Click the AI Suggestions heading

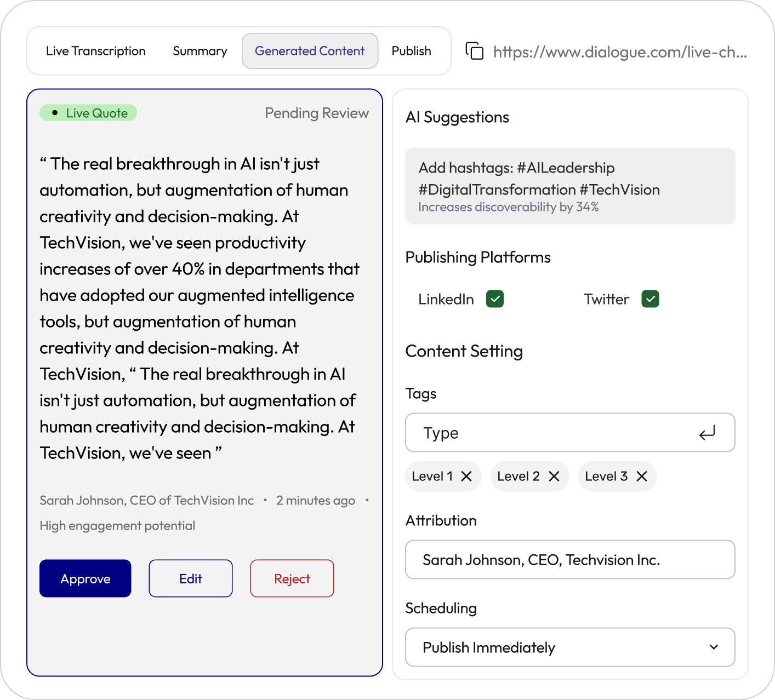tap(457, 117)
